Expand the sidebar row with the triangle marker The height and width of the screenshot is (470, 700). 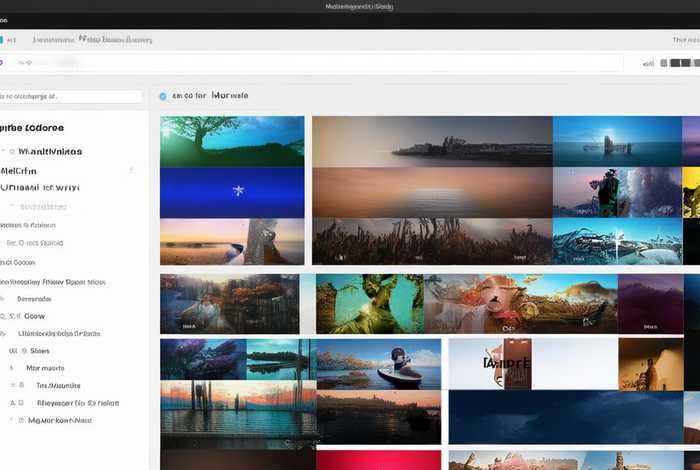tap(14, 403)
